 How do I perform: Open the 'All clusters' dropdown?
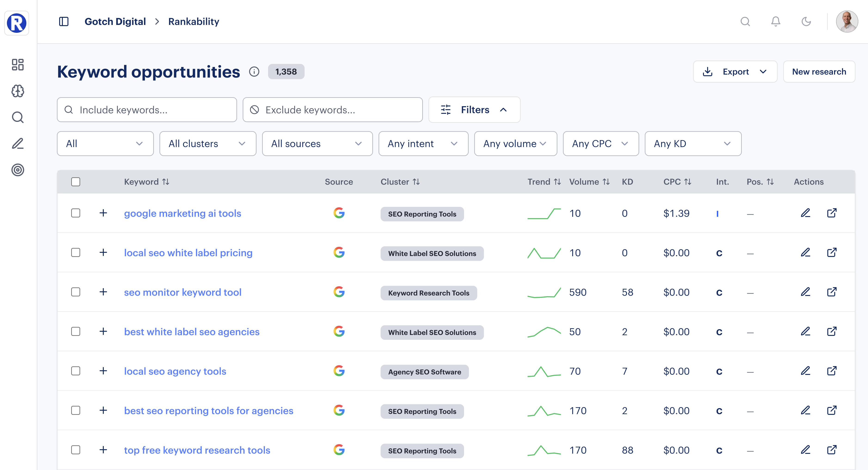pyautogui.click(x=208, y=143)
